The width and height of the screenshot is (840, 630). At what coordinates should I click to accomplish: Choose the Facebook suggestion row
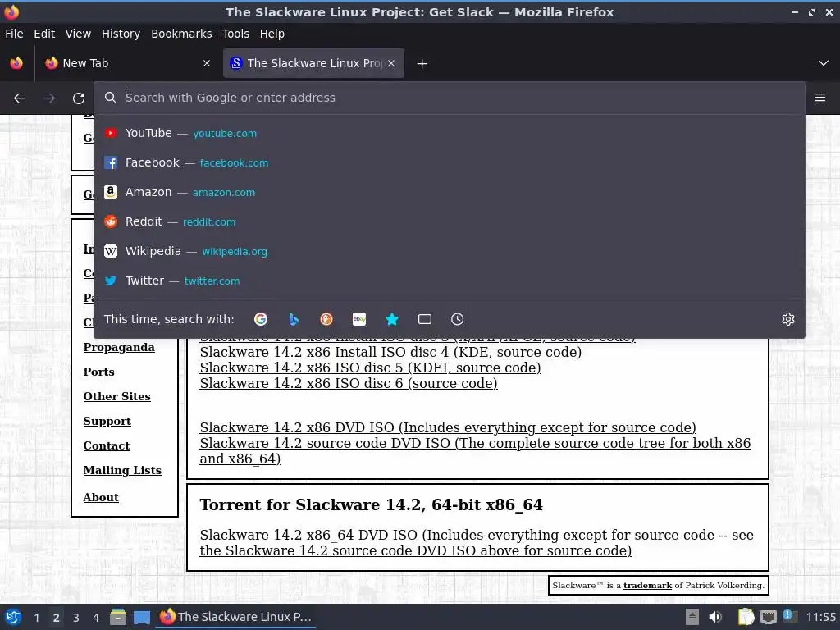point(450,163)
